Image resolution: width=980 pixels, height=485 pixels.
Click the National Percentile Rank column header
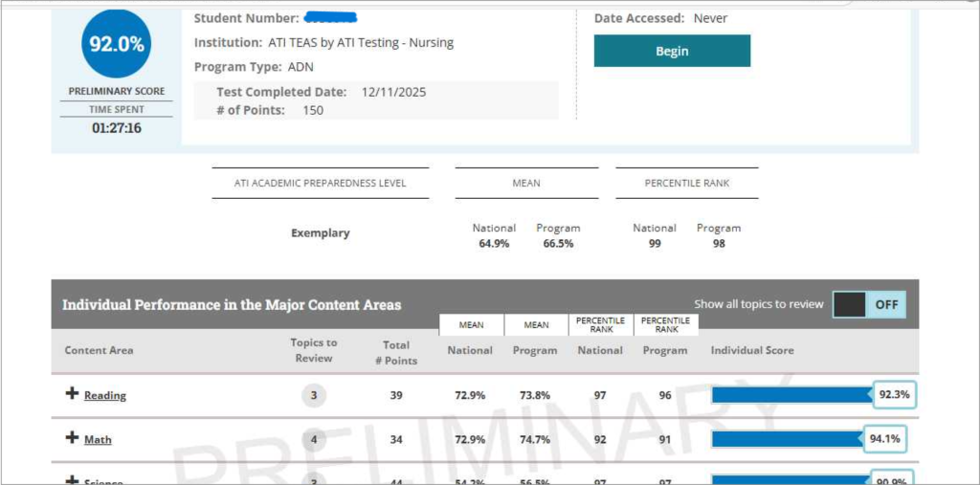tap(600, 350)
